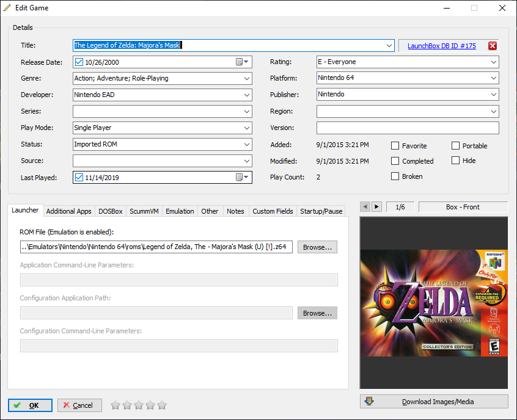517x420 pixels.
Task: Open the Rating dropdown
Action: click(x=494, y=62)
